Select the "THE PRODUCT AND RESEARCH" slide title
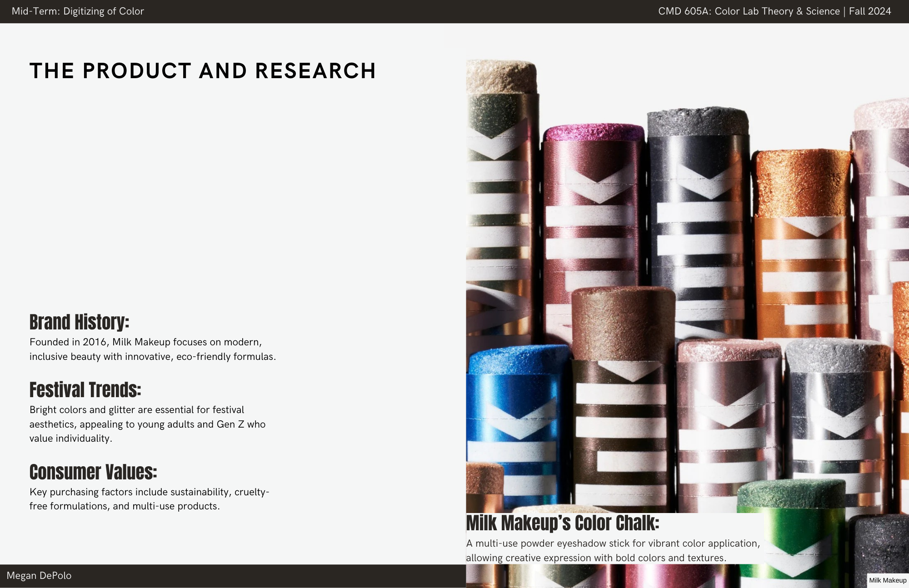909x588 pixels. 203,71
